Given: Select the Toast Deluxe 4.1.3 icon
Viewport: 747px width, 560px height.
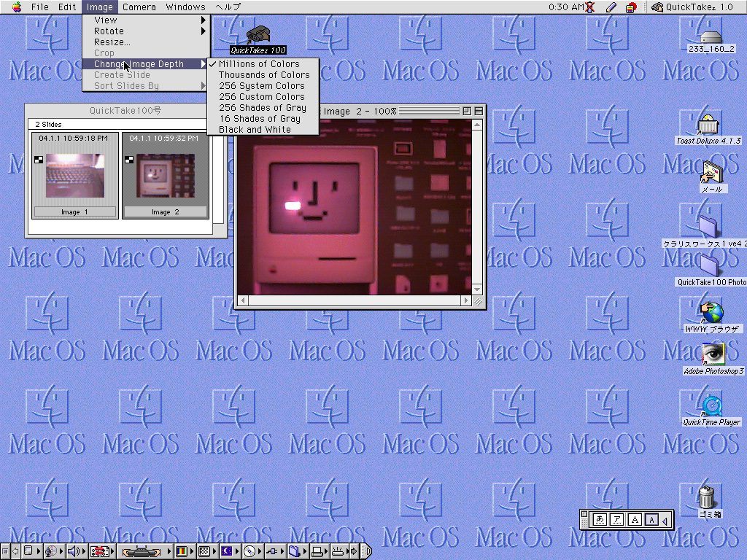Looking at the screenshot, I should click(x=708, y=125).
